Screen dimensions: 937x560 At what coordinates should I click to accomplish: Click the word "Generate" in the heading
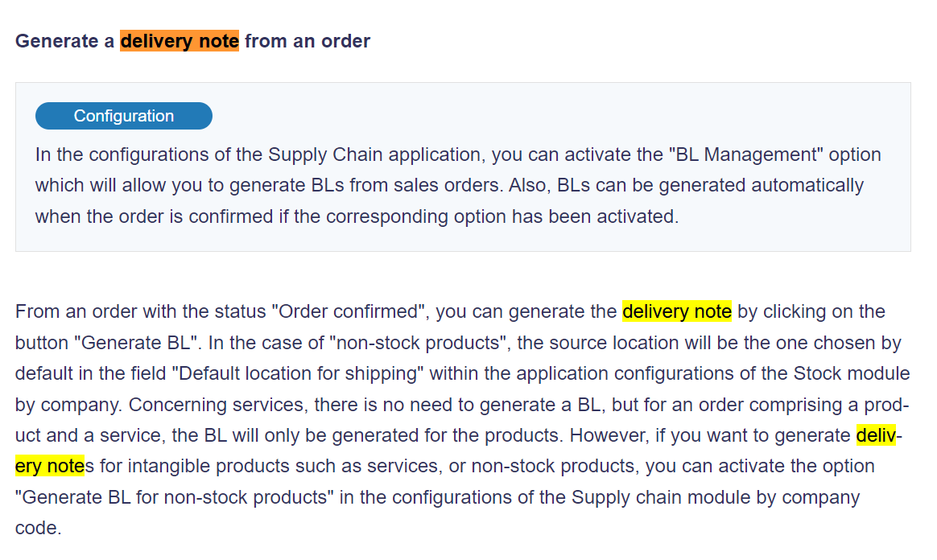tap(57, 40)
